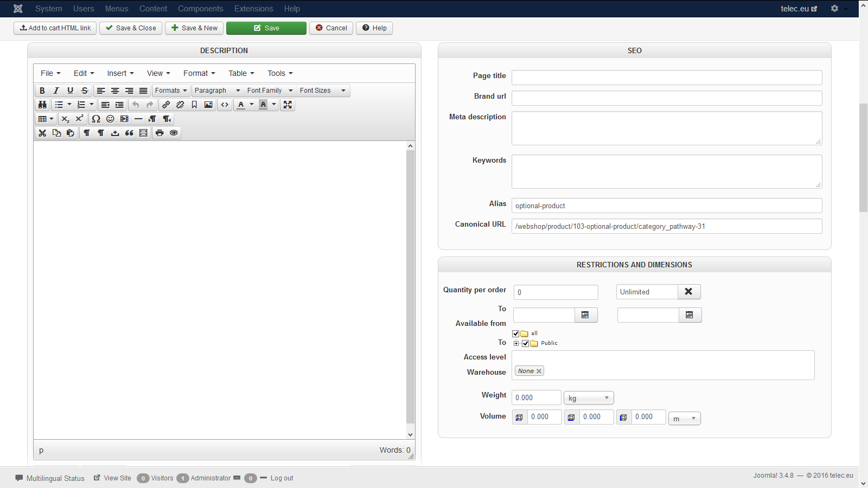
Task: Apply superscript formatting
Action: coord(79,119)
